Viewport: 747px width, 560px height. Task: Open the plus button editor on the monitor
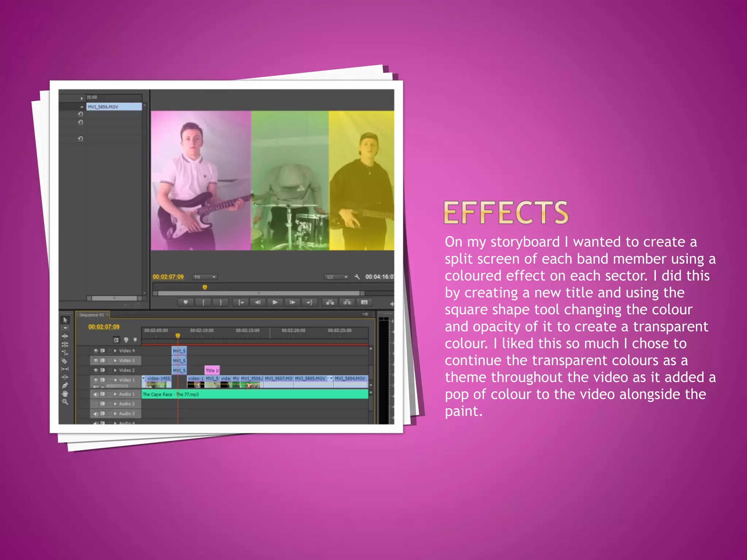392,304
